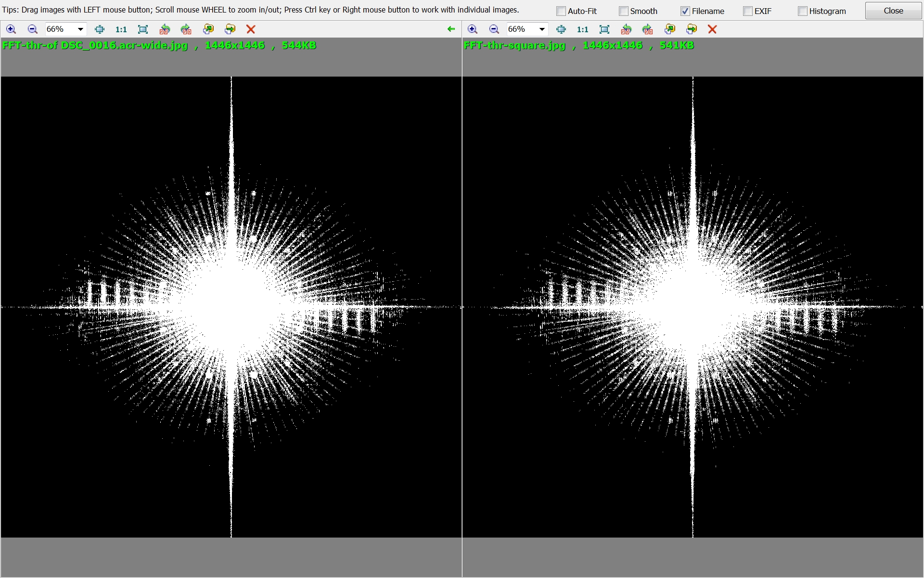Viewport: 924px width, 578px height.
Task: Click the green left arrow icon
Action: coord(451,29)
